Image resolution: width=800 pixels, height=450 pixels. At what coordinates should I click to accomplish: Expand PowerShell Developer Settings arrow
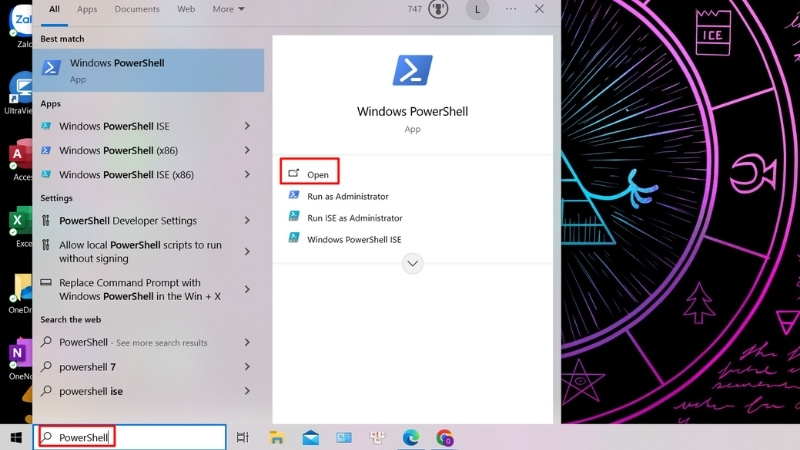point(247,220)
